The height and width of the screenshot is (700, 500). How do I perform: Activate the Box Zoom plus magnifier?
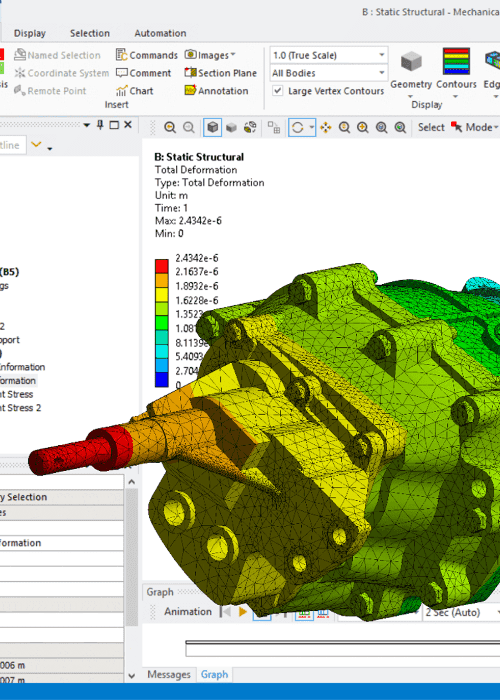(362, 128)
